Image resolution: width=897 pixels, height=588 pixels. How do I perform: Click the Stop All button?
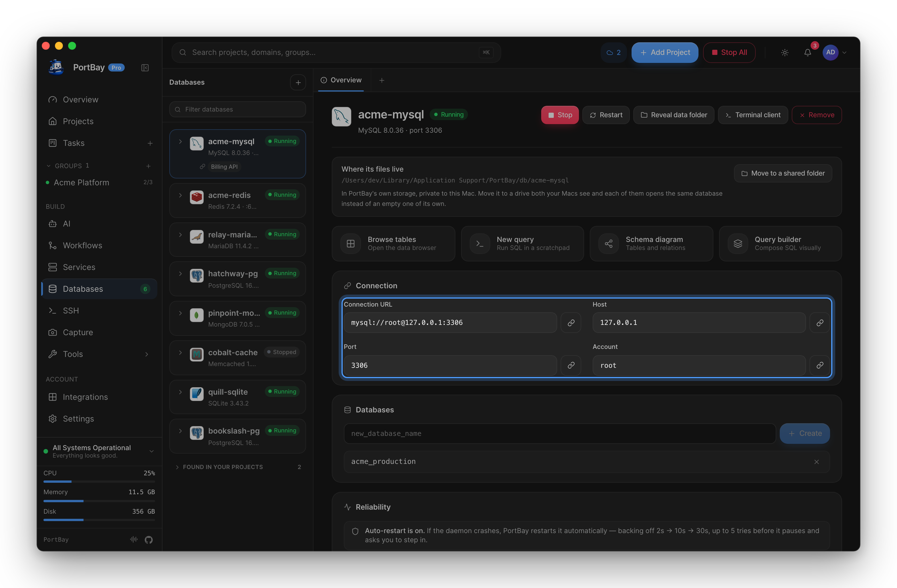(x=729, y=53)
